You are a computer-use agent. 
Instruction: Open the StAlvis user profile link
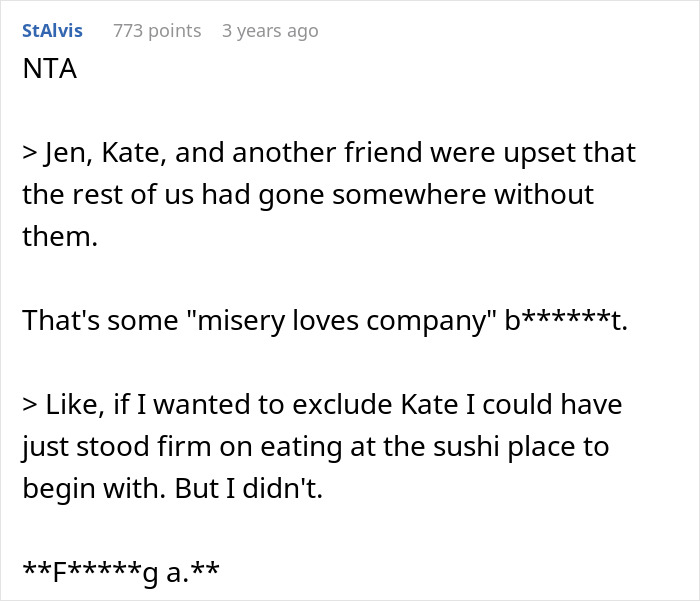52,31
